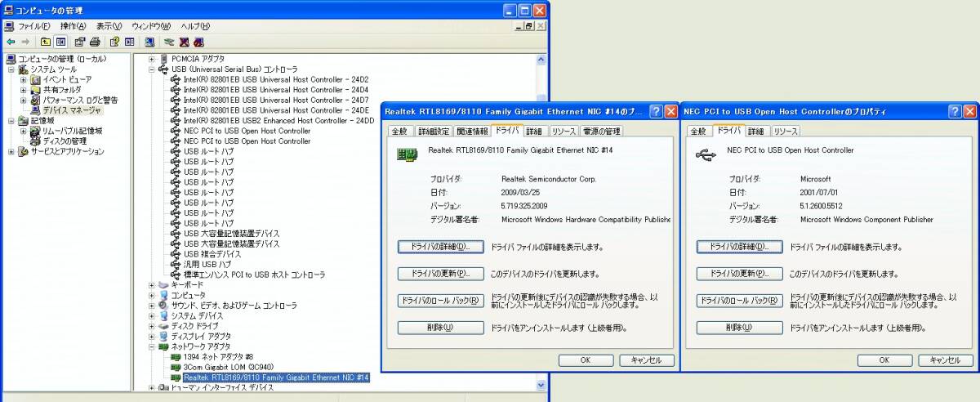The image size is (980, 402).
Task: Click ドライバの詳細 button in NEC dialog
Action: (739, 246)
